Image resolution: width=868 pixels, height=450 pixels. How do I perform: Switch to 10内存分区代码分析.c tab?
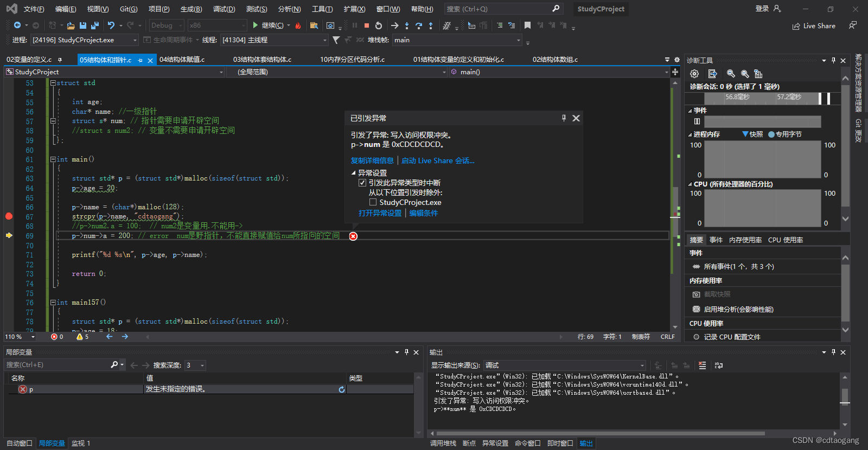coord(352,60)
